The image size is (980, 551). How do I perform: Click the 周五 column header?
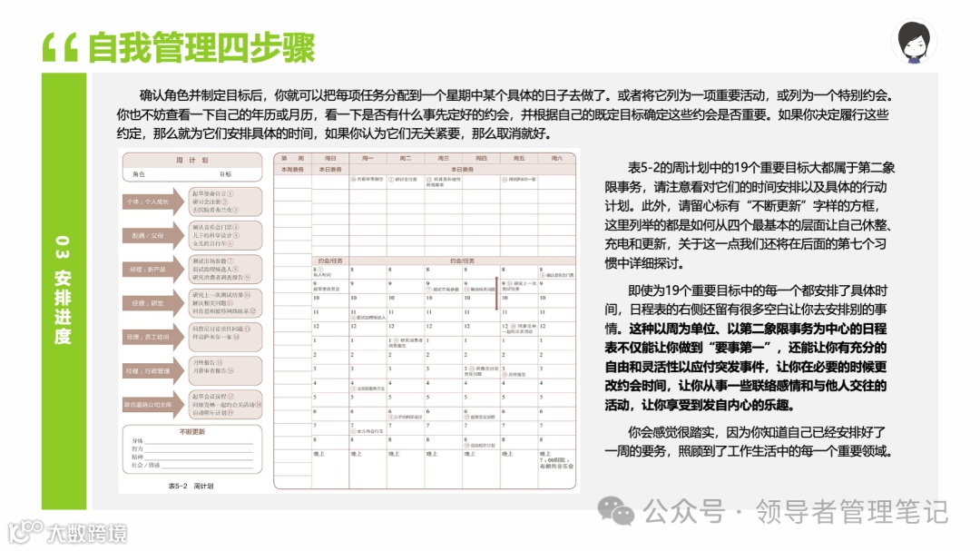pos(519,159)
